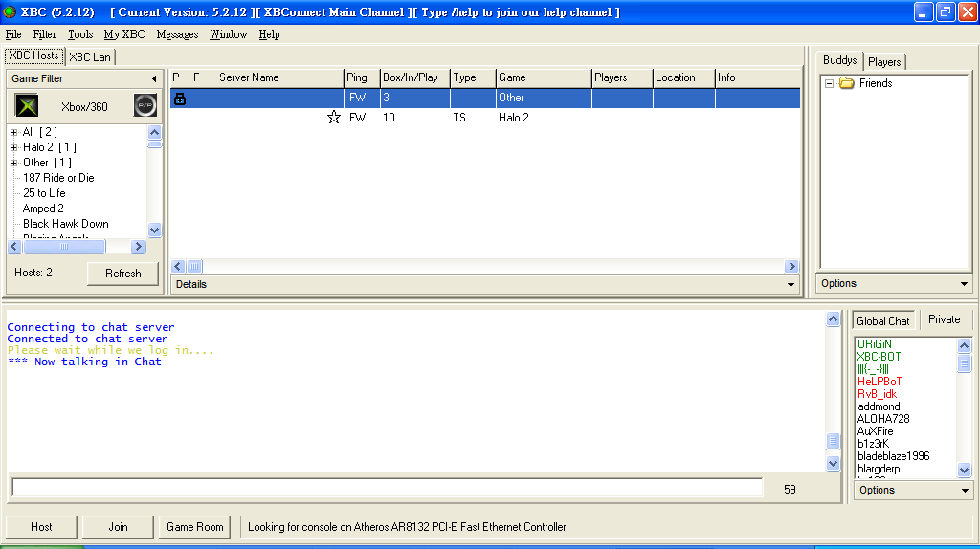
Task: Switch to the XBC Lan tab
Action: tap(90, 57)
